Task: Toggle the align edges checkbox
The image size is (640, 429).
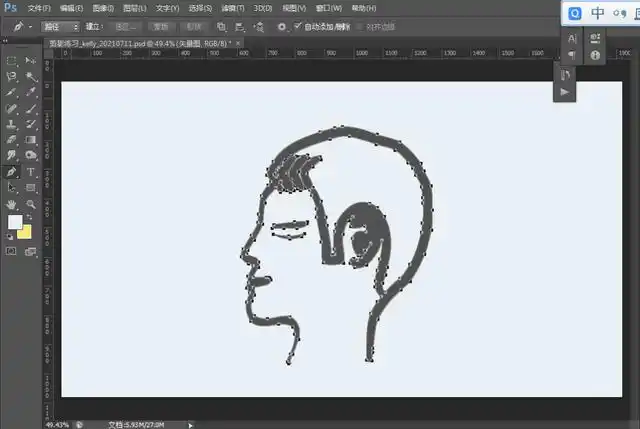Action: pyautogui.click(x=360, y=27)
